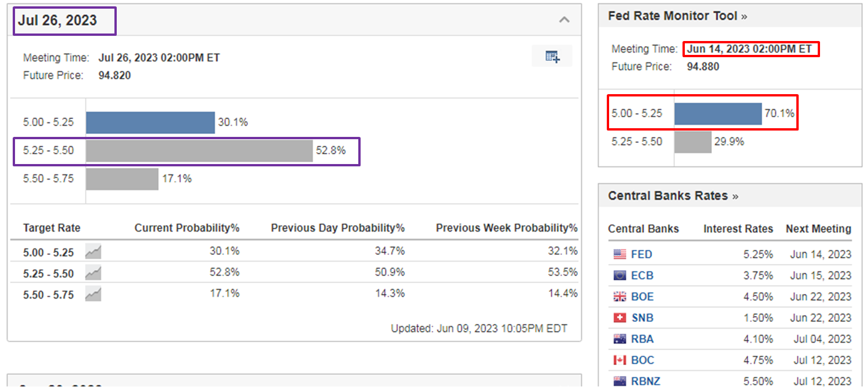Open the RBNZ central bank link
Image resolution: width=868 pixels, height=387 pixels.
(x=646, y=381)
